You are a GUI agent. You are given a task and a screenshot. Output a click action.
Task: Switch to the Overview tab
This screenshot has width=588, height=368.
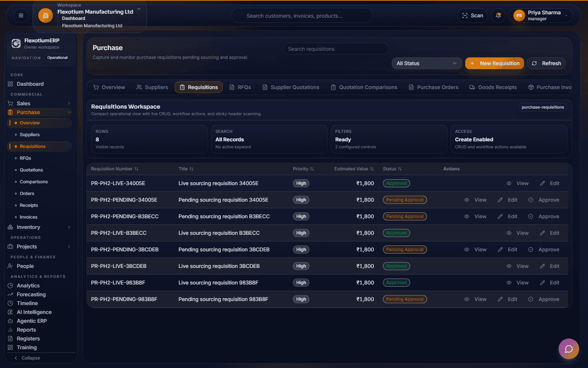pyautogui.click(x=109, y=87)
